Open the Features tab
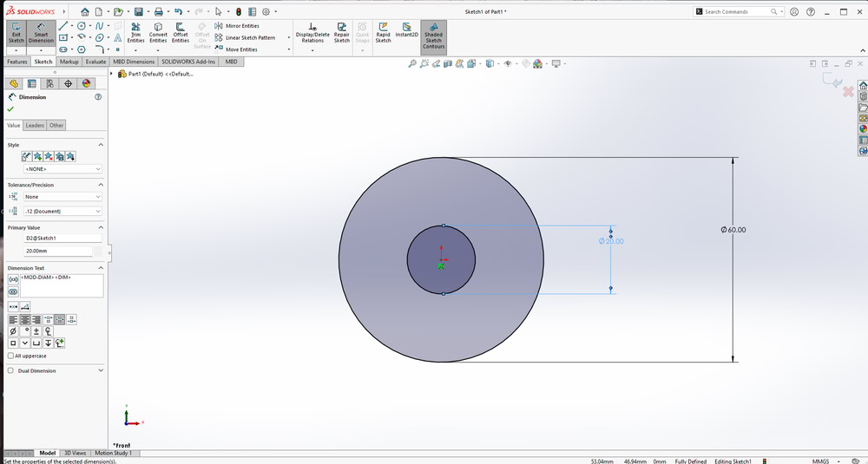This screenshot has height=464, width=868. pyautogui.click(x=16, y=62)
